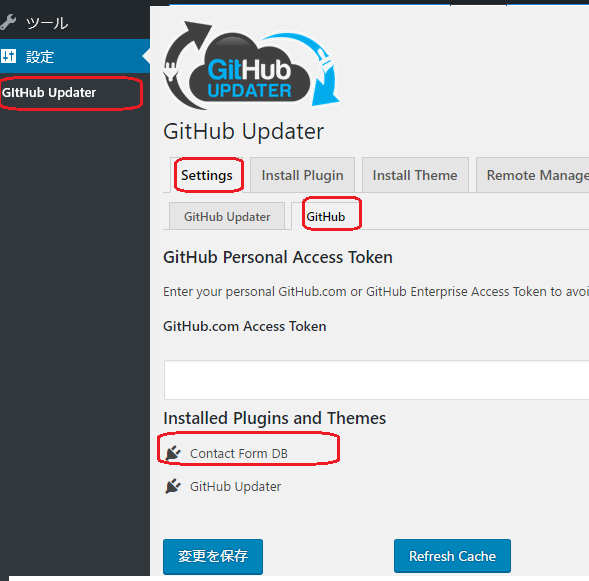
Task: Switch to the Install Plugin tab
Action: click(302, 175)
